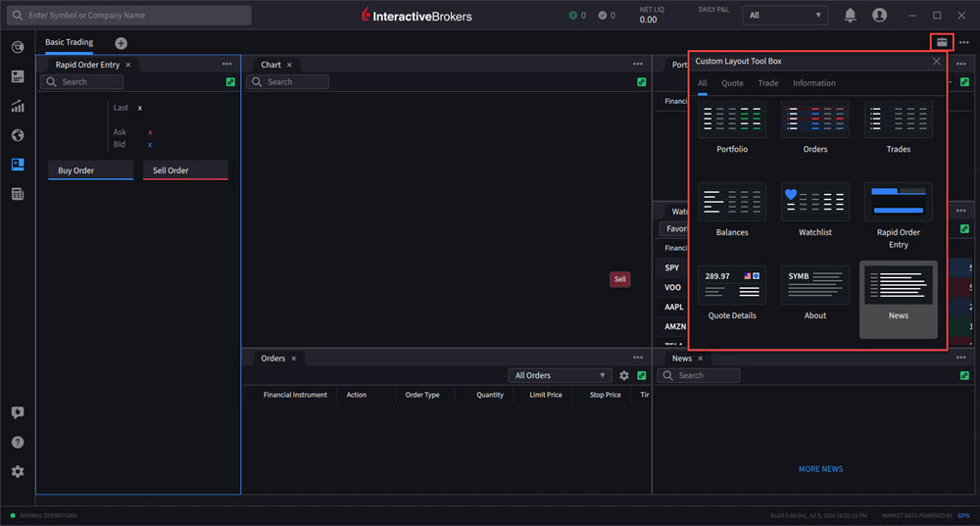
Task: Open the globe icon in the sidebar
Action: click(18, 135)
